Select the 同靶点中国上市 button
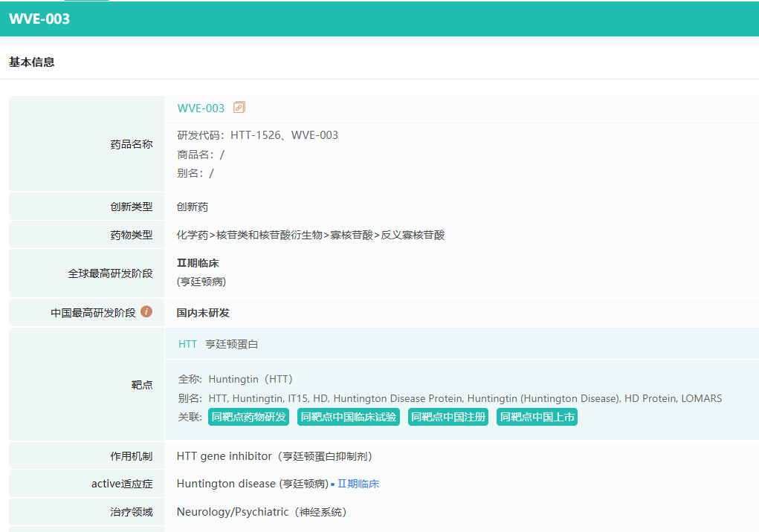The width and height of the screenshot is (759, 532). click(537, 417)
